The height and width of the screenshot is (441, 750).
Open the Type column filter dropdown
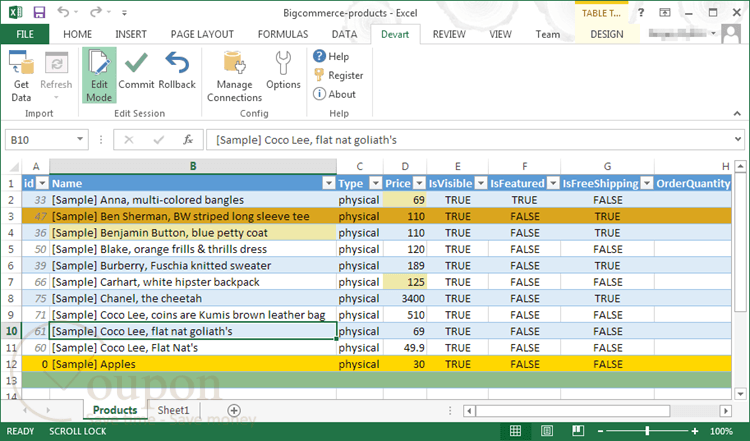click(x=375, y=183)
